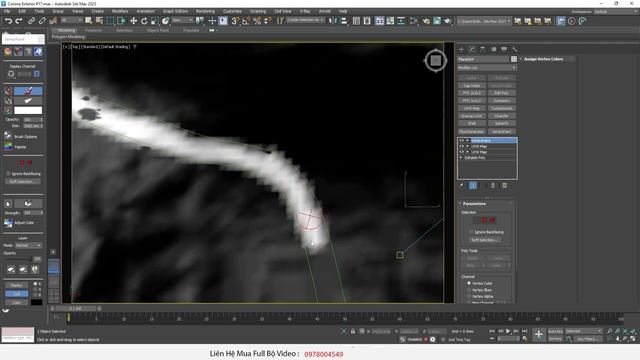Open the Create Selection Set dropdown
This screenshot has width=640, height=360.
pyautogui.click(x=305, y=20)
